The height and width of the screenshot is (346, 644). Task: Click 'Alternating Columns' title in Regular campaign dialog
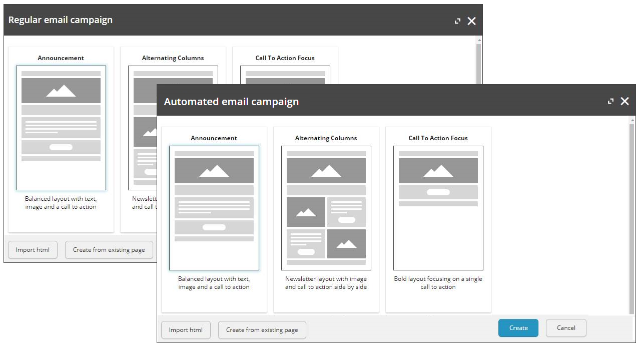173,58
